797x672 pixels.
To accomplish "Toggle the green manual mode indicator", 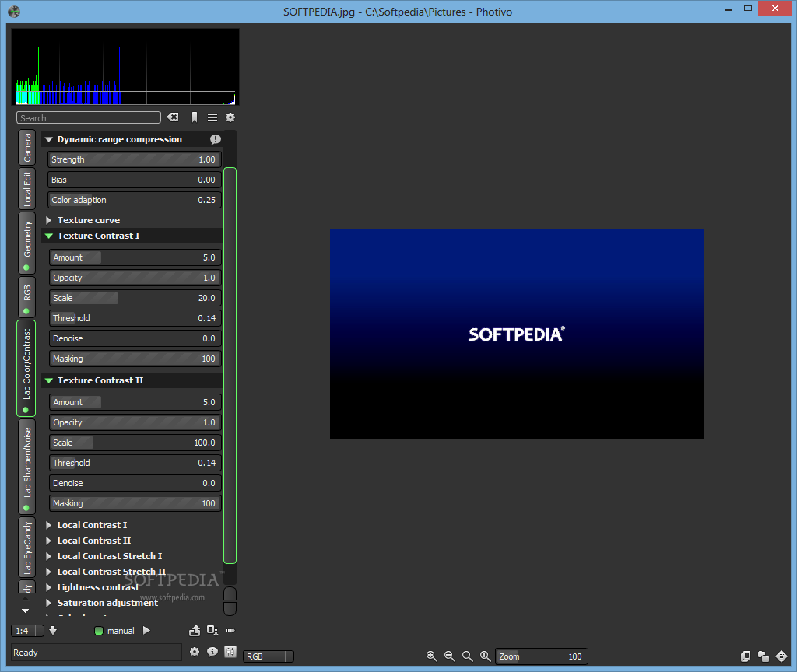I will pyautogui.click(x=99, y=631).
